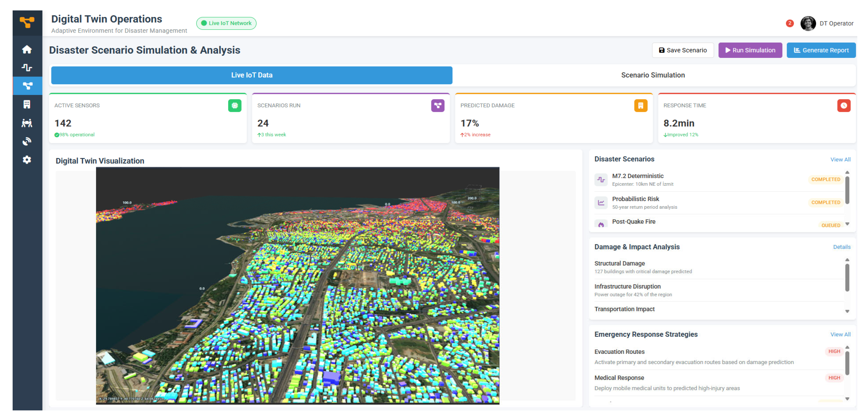Select the M7.2 Deterministic scenario
Image resolution: width=868 pixels, height=420 pixels.
637,176
